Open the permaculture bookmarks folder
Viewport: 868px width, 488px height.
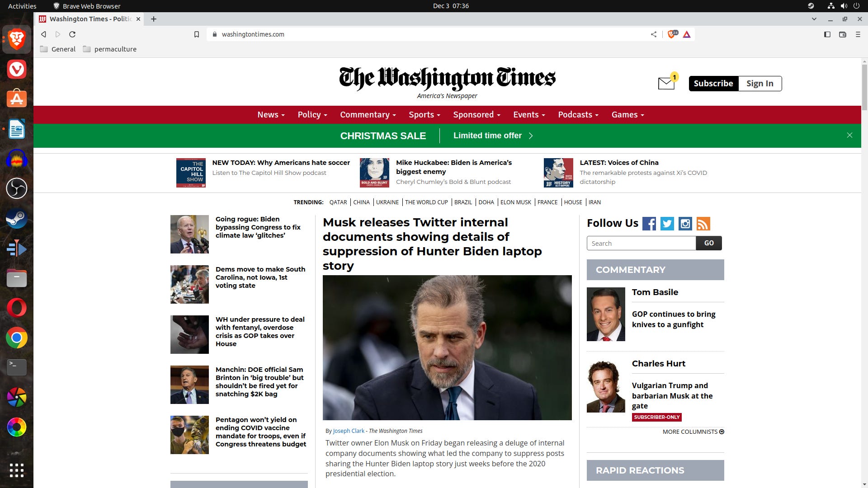[x=110, y=49]
